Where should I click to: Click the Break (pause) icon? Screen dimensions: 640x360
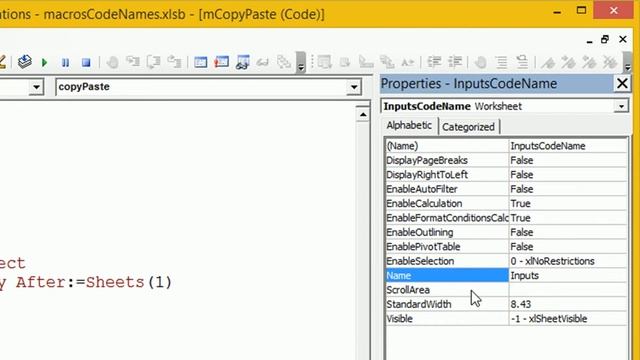(x=65, y=62)
